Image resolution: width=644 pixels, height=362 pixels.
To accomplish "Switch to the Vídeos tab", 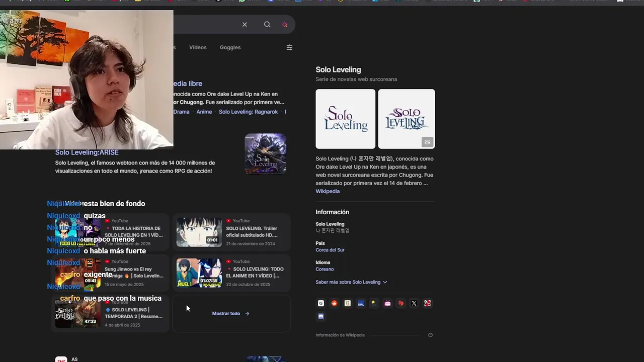I will click(198, 47).
